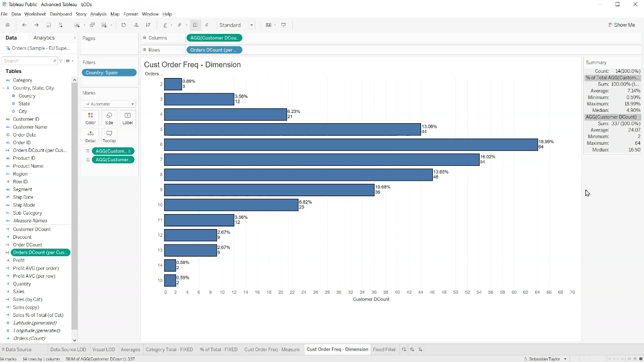Image resolution: width=644 pixels, height=362 pixels.
Task: Collapse the Data pane sidebar arrow
Action: click(75, 38)
